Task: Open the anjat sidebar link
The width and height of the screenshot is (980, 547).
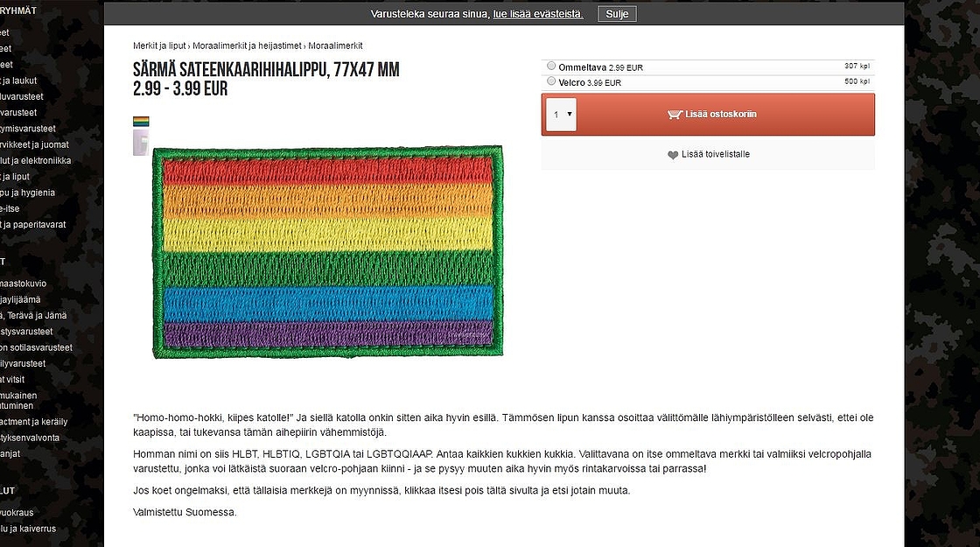Action: pos(10,454)
